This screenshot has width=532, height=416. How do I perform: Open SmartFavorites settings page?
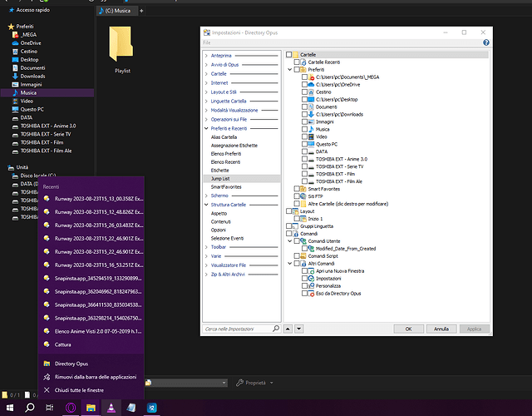[x=226, y=187]
